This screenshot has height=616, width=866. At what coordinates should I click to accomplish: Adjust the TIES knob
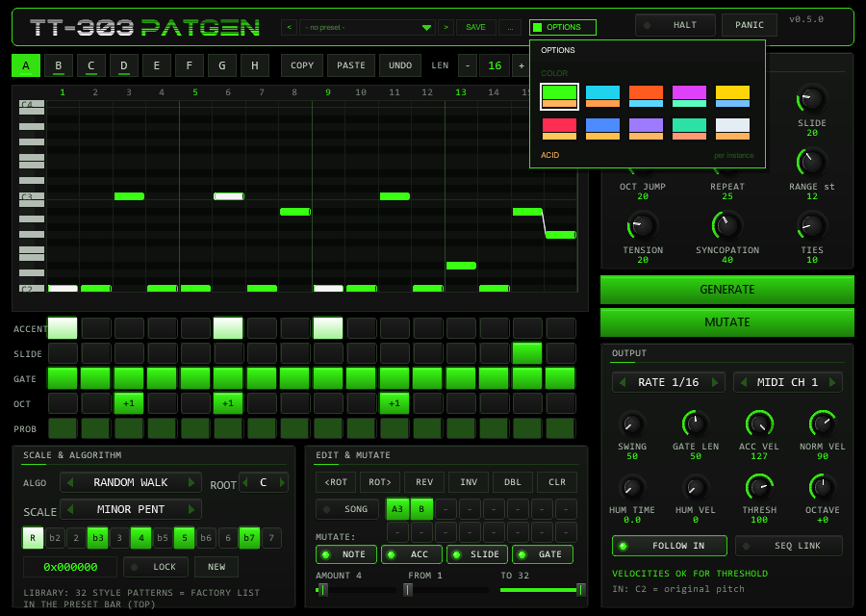pos(811,226)
